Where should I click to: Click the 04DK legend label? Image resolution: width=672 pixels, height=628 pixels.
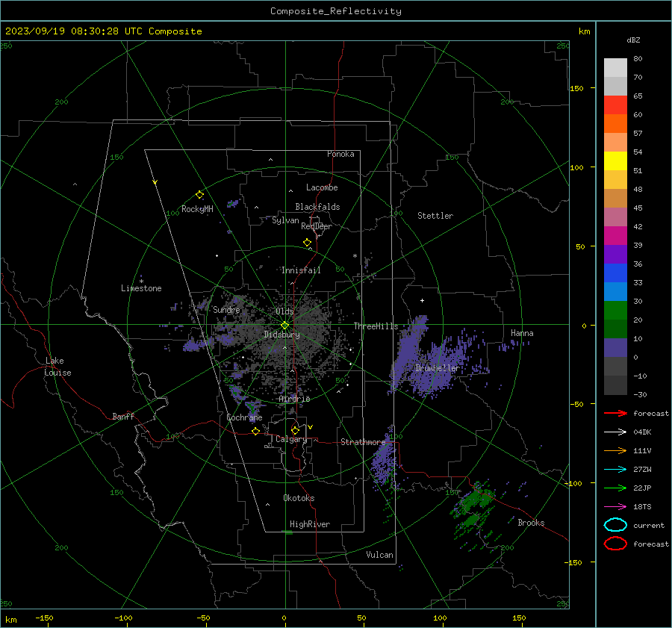point(642,432)
